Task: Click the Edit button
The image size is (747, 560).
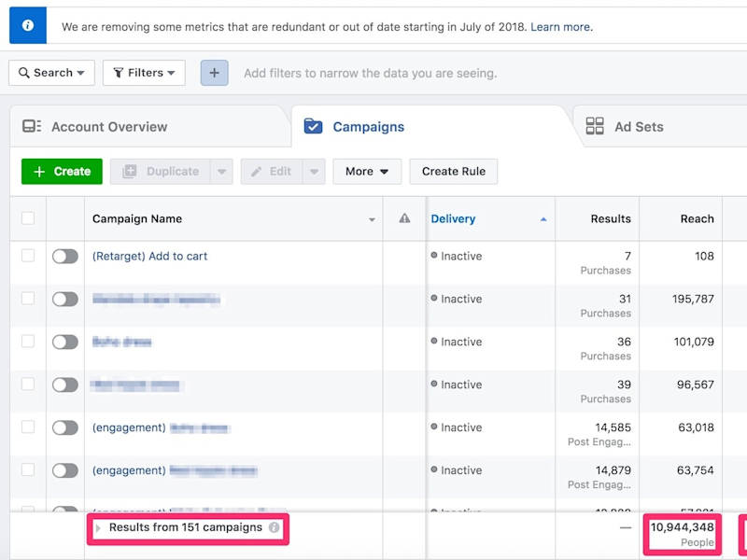Action: pyautogui.click(x=272, y=172)
